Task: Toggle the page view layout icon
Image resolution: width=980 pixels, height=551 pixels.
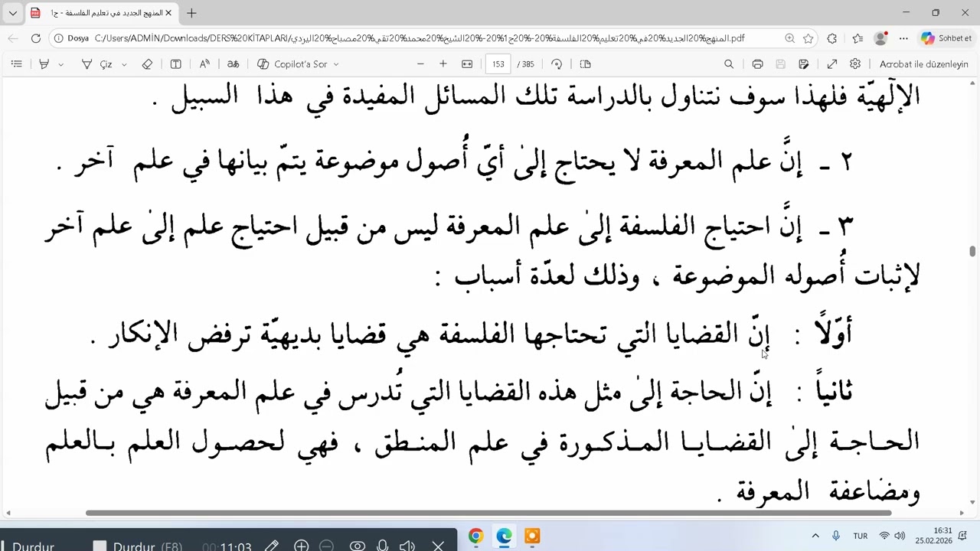Action: click(586, 64)
